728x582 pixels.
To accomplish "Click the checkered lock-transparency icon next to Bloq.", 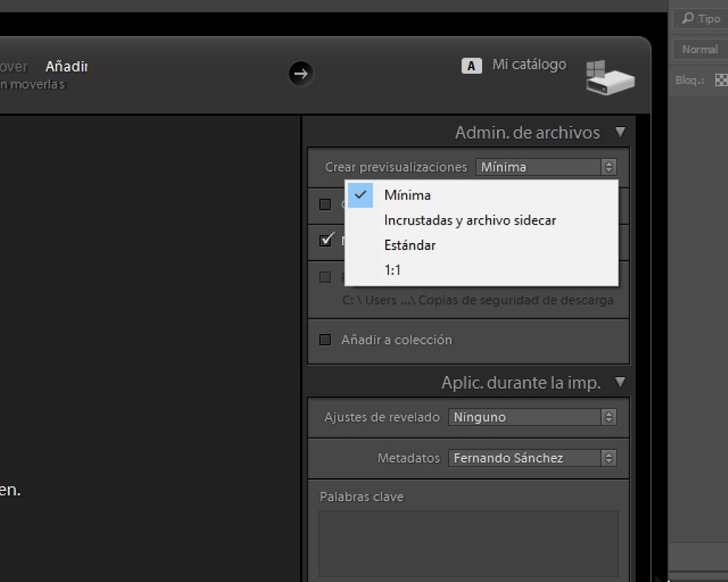I will (x=721, y=80).
